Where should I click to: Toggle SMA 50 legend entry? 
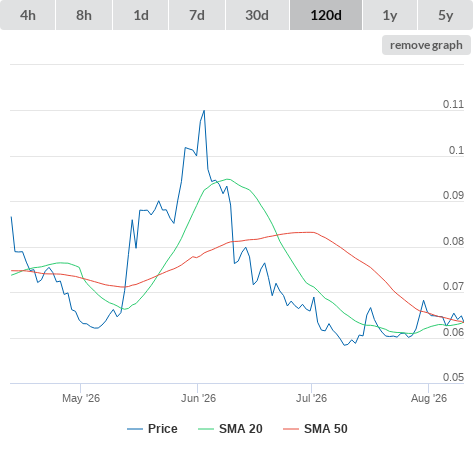pyautogui.click(x=326, y=429)
